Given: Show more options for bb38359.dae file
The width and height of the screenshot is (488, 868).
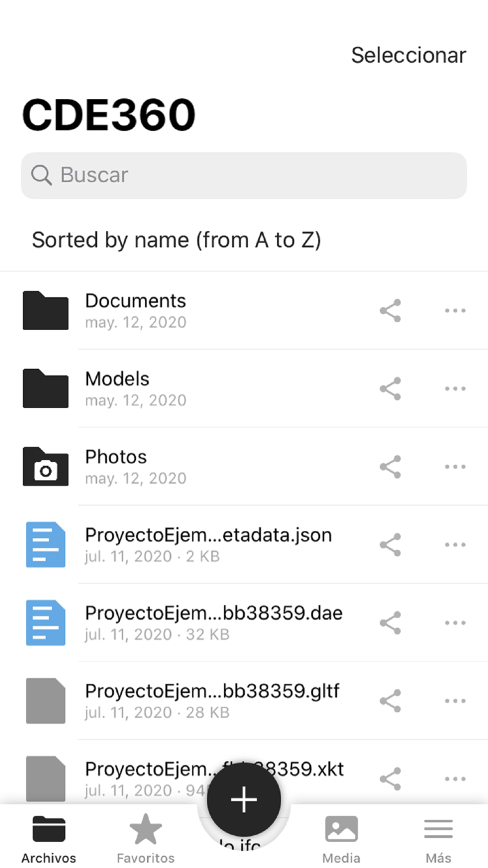Looking at the screenshot, I should tap(455, 623).
